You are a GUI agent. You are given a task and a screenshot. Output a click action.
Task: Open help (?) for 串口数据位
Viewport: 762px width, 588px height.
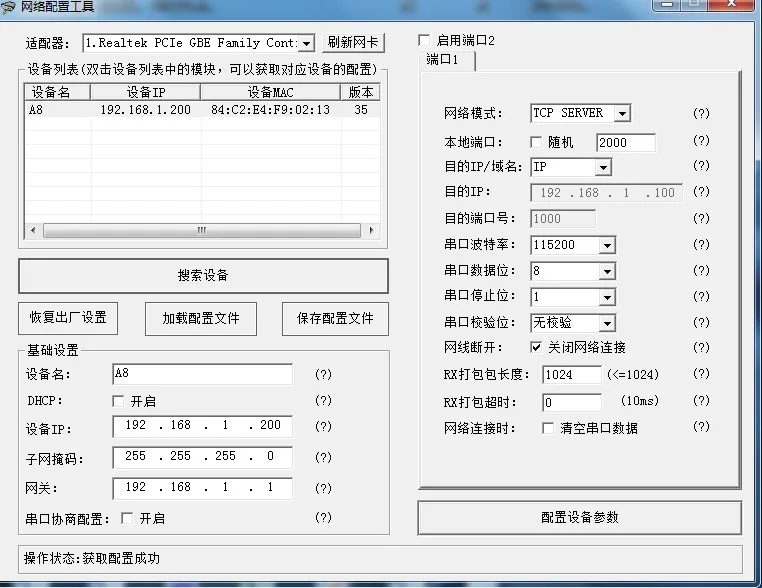click(701, 270)
